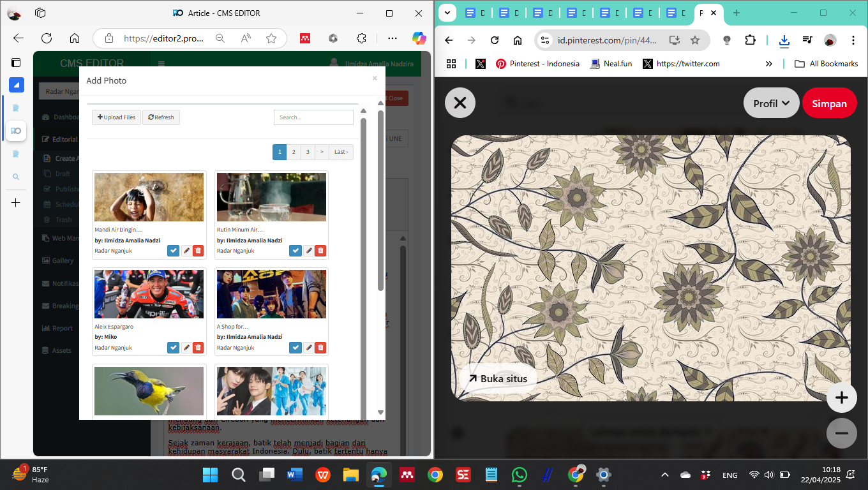The height and width of the screenshot is (490, 868).
Task: Pick the A Shop for photo checkmark
Action: click(x=296, y=348)
